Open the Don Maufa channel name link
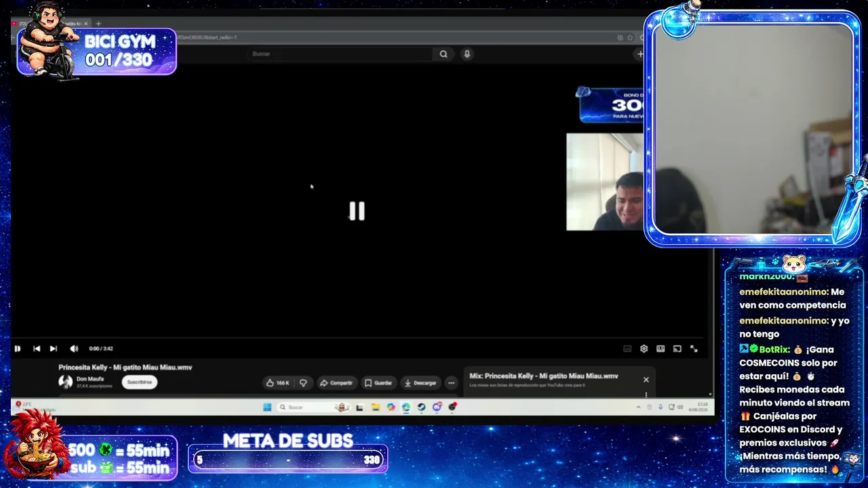868x488 pixels. [90, 379]
